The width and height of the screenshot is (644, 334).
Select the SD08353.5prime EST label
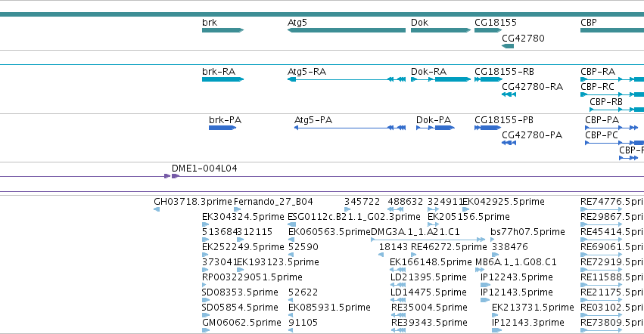click(x=240, y=292)
